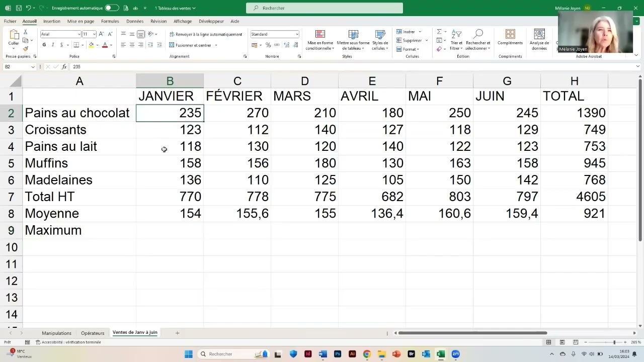Image resolution: width=644 pixels, height=362 pixels.
Task: Add a new sheet with plus icon
Action: [177, 333]
